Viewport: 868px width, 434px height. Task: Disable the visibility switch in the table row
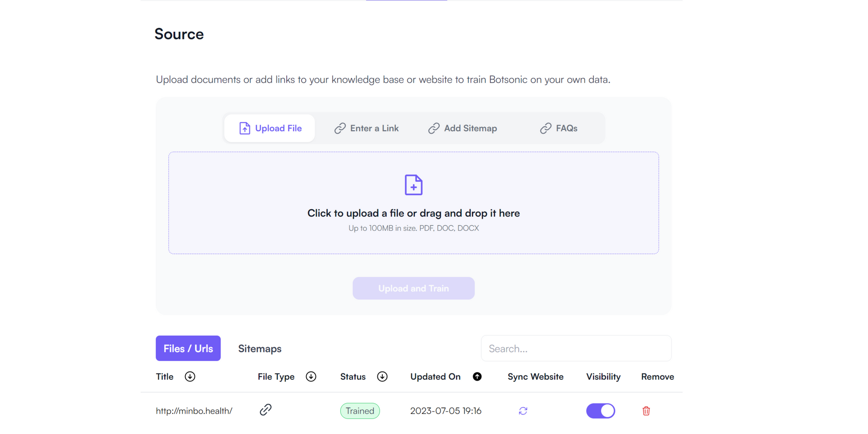click(601, 411)
